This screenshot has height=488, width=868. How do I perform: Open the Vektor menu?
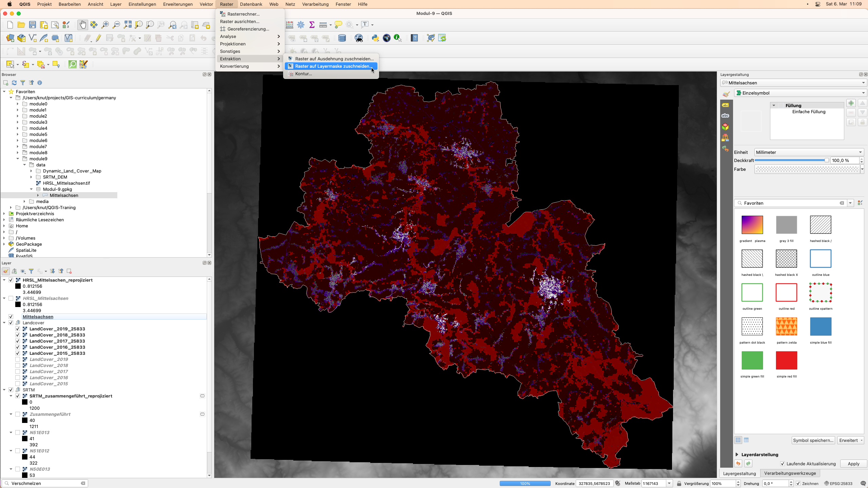pyautogui.click(x=206, y=4)
